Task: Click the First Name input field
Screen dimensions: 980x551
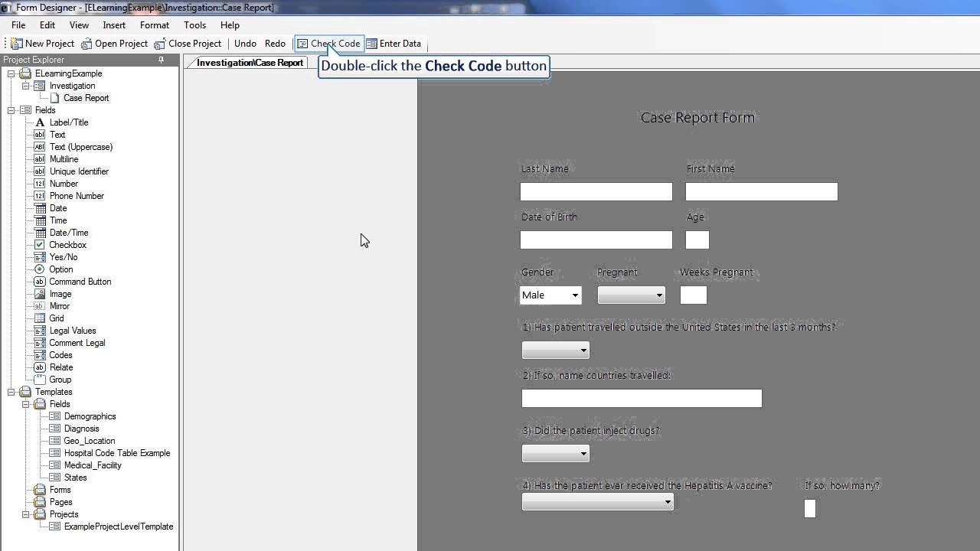Action: (x=762, y=191)
